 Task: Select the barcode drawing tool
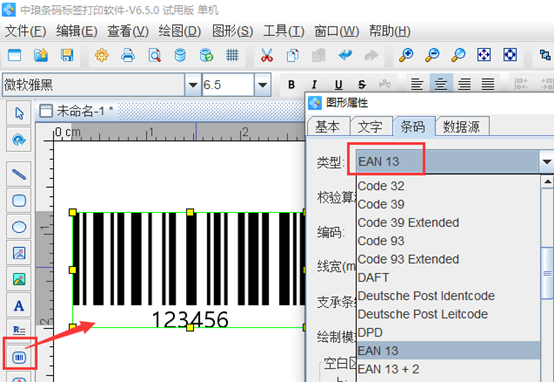tap(19, 357)
